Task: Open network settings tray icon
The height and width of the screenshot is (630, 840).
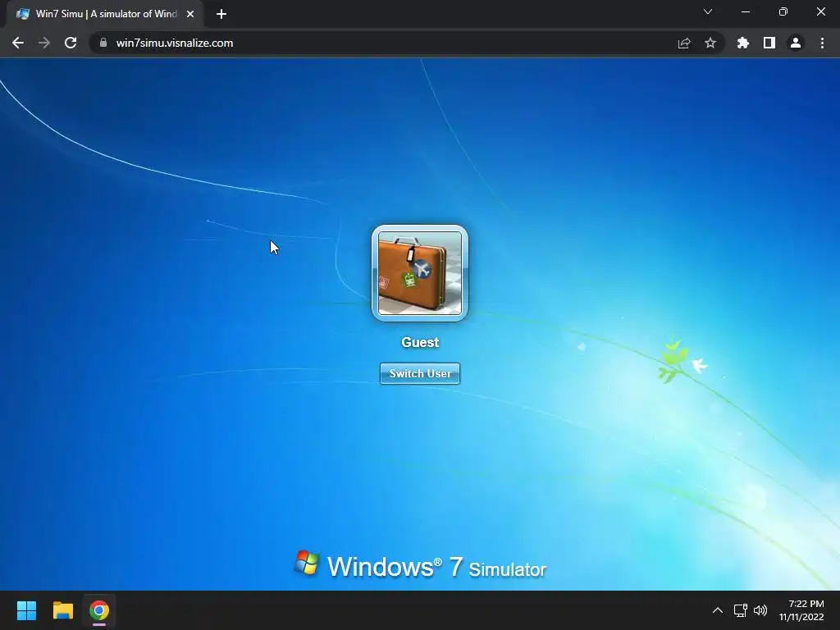Action: click(741, 610)
